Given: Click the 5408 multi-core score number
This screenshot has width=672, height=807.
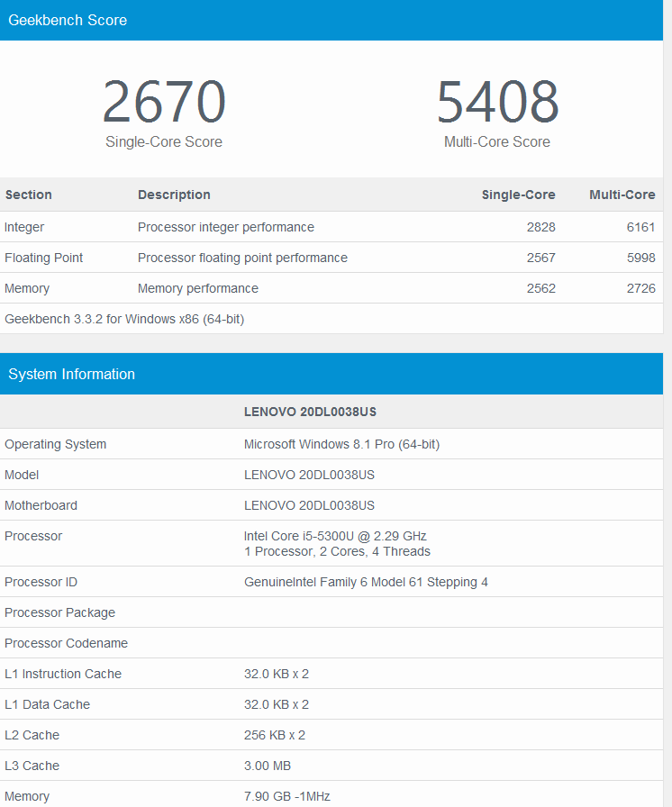Looking at the screenshot, I should 497,103.
